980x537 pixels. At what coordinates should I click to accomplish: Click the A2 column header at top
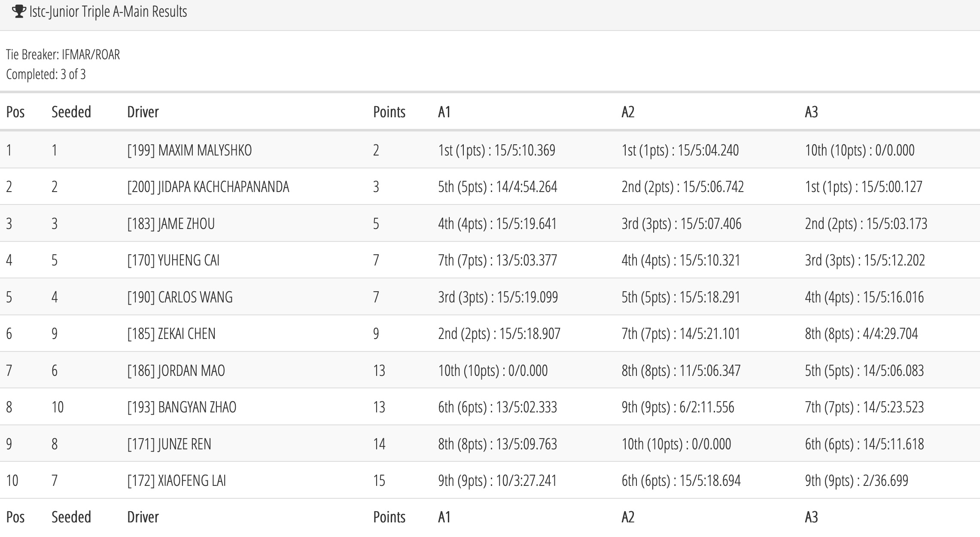628,112
